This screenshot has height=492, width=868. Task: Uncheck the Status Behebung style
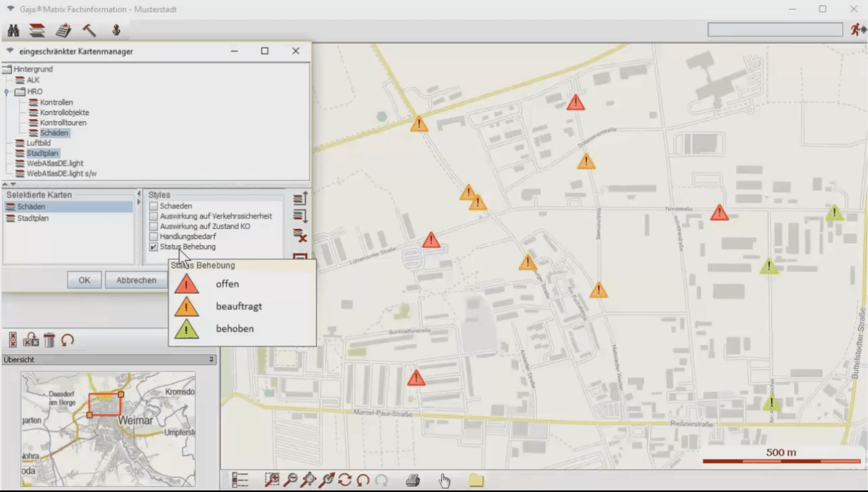(x=153, y=247)
